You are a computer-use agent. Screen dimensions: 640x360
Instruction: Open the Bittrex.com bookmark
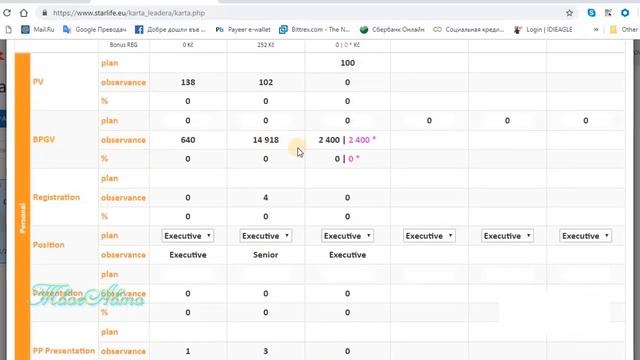click(x=314, y=29)
